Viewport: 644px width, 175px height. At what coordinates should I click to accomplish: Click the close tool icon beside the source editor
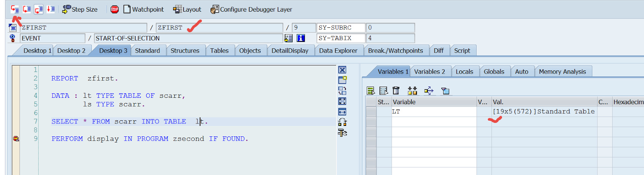tap(343, 70)
